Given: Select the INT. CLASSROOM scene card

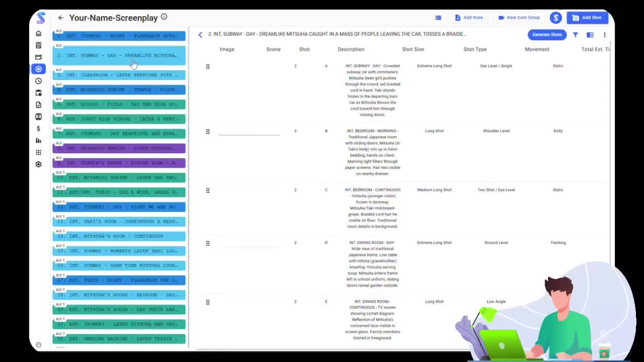Looking at the screenshot, I should tap(119, 74).
